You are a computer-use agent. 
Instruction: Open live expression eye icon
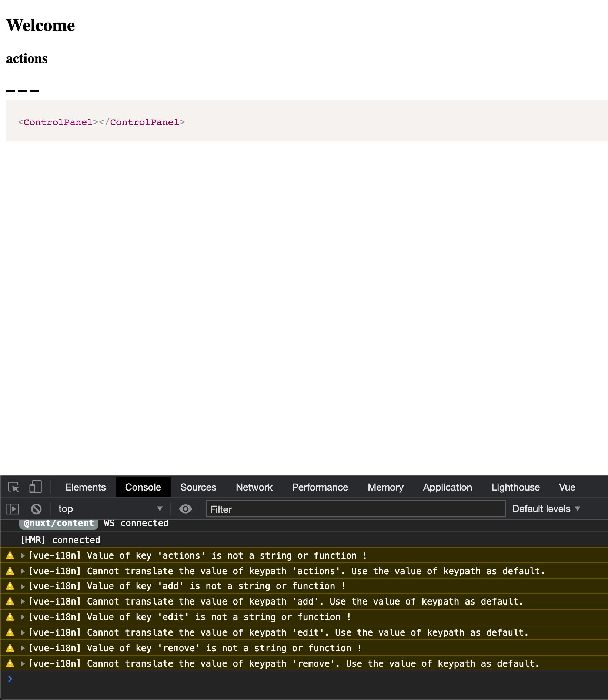[x=186, y=509]
